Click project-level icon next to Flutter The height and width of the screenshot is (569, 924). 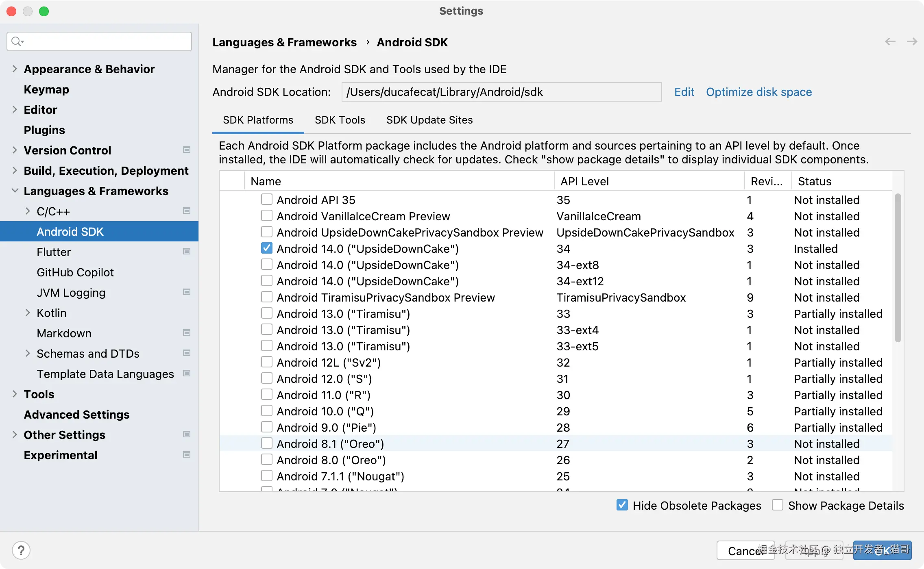187,252
